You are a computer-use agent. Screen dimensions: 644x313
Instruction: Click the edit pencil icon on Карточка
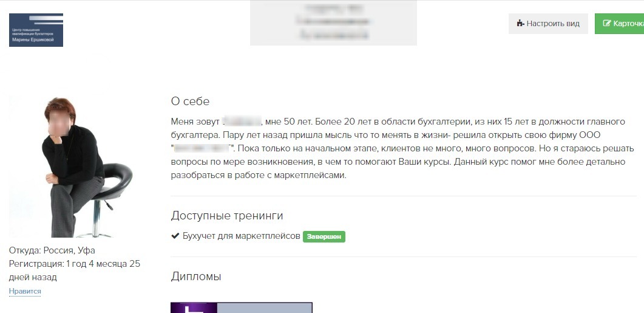point(607,24)
